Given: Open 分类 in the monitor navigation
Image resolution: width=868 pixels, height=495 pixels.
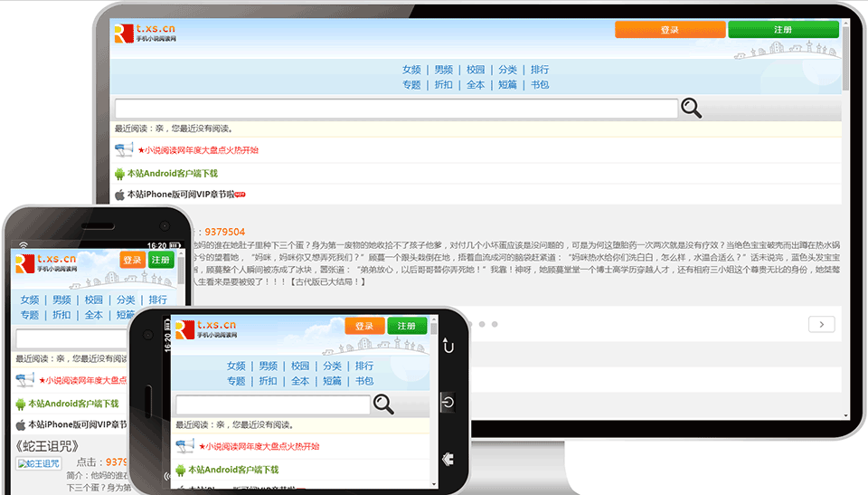Looking at the screenshot, I should [507, 70].
